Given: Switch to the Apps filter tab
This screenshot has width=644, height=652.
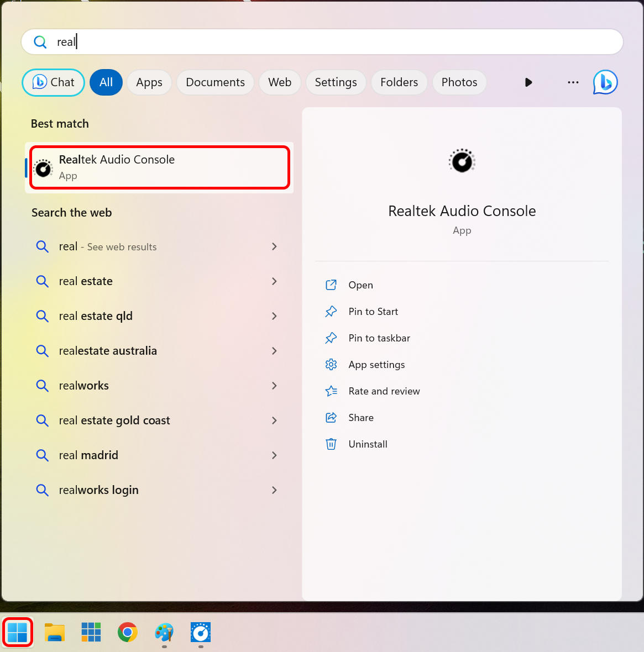Looking at the screenshot, I should point(149,82).
